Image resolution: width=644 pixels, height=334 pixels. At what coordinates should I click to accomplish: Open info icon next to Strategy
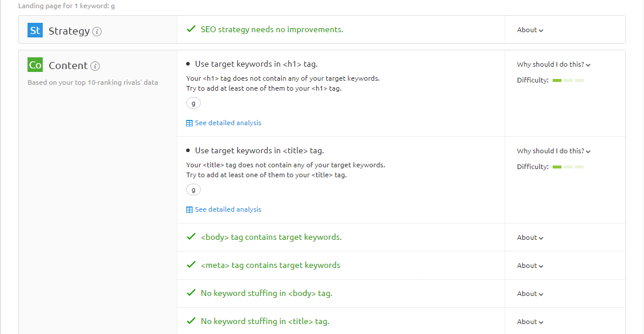click(x=97, y=32)
